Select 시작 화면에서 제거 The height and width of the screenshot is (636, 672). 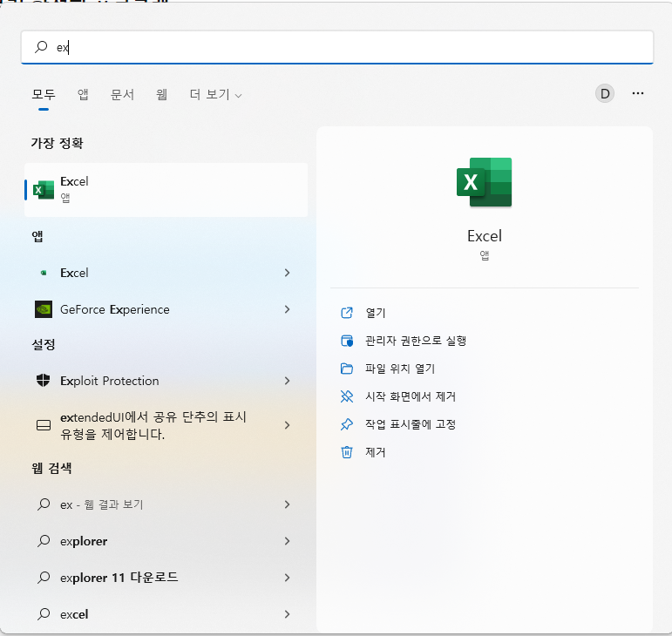[x=411, y=396]
